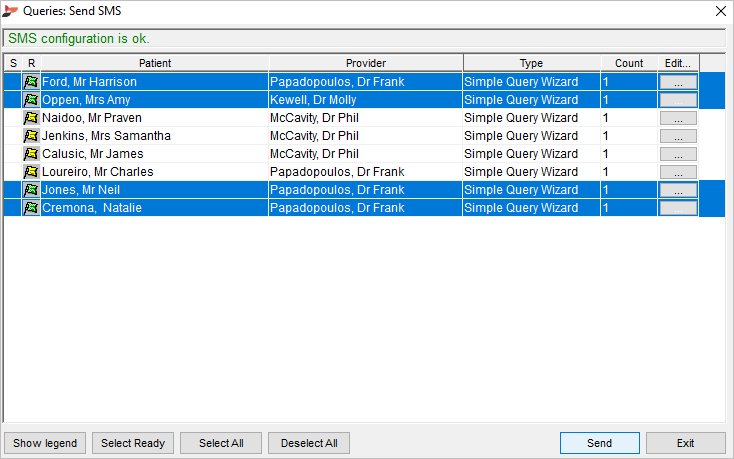This screenshot has height=459, width=734.
Task: Click yellow flag beside Loureiro, Mr Charles
Action: (31, 172)
